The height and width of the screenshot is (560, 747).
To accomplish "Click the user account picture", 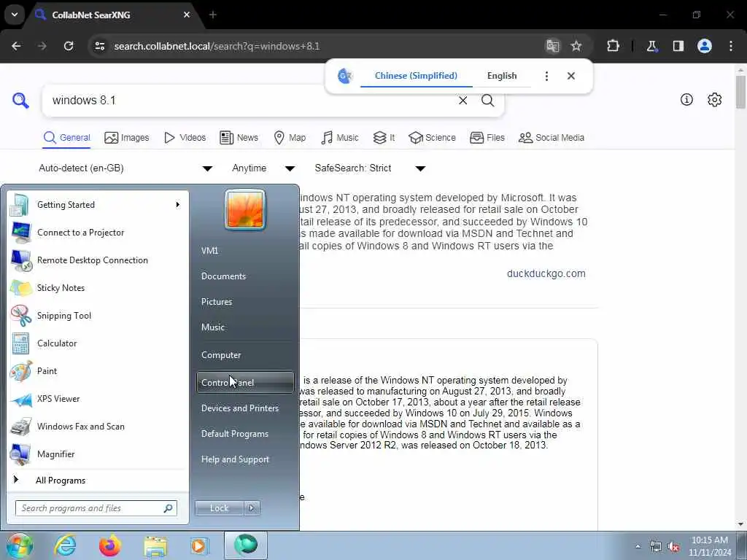I will 245,209.
